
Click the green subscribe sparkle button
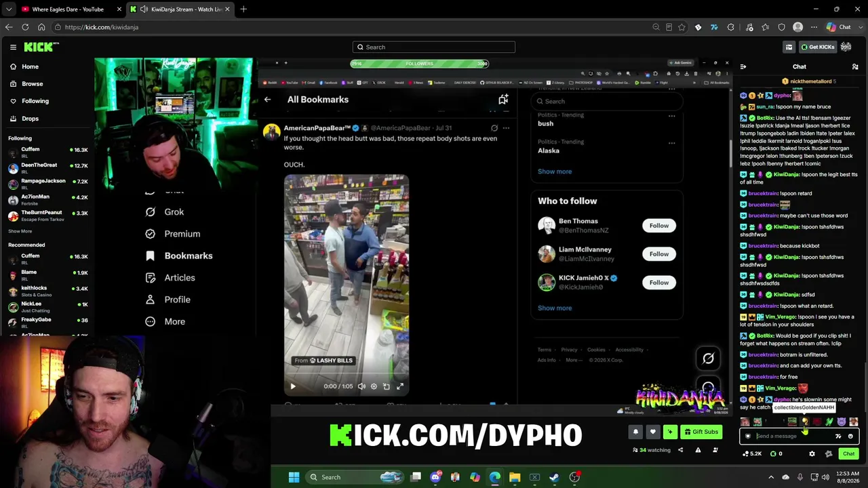670,432
